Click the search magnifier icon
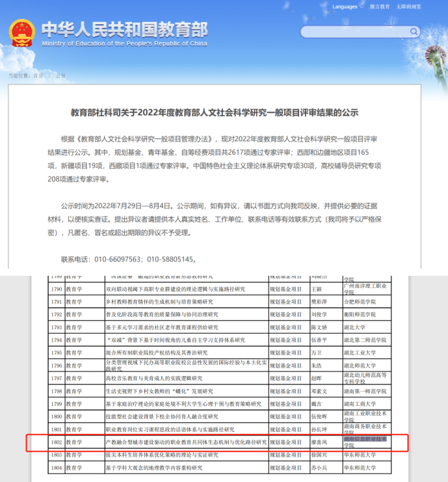This screenshot has width=448, height=482. [414, 32]
